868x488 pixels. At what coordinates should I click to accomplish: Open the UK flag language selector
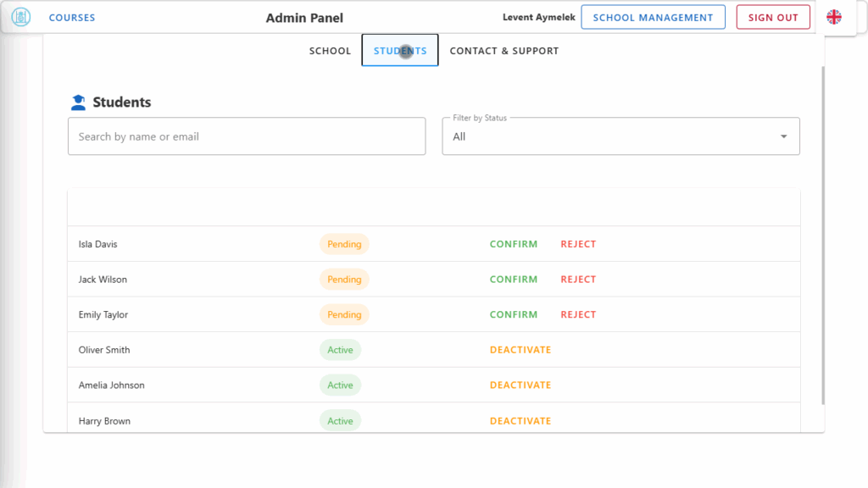pyautogui.click(x=834, y=17)
